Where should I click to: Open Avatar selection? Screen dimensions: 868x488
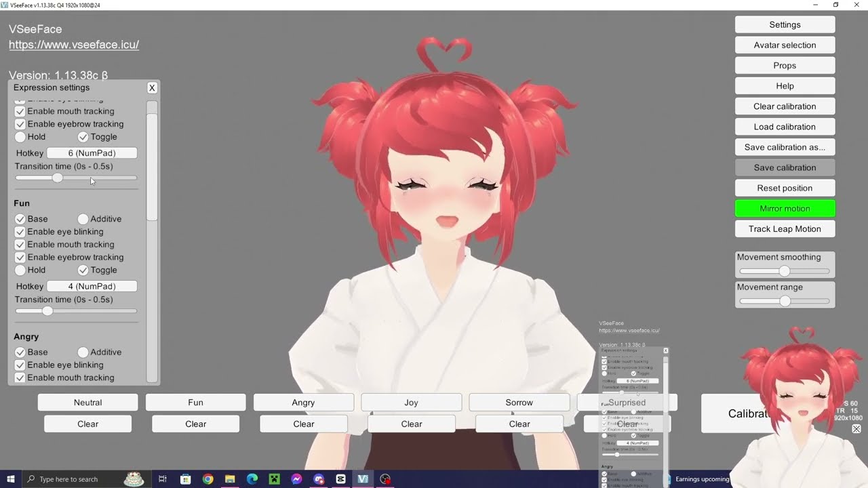pos(785,45)
